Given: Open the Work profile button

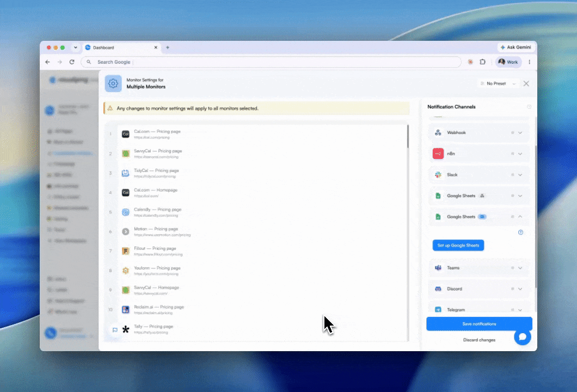Looking at the screenshot, I should [508, 62].
